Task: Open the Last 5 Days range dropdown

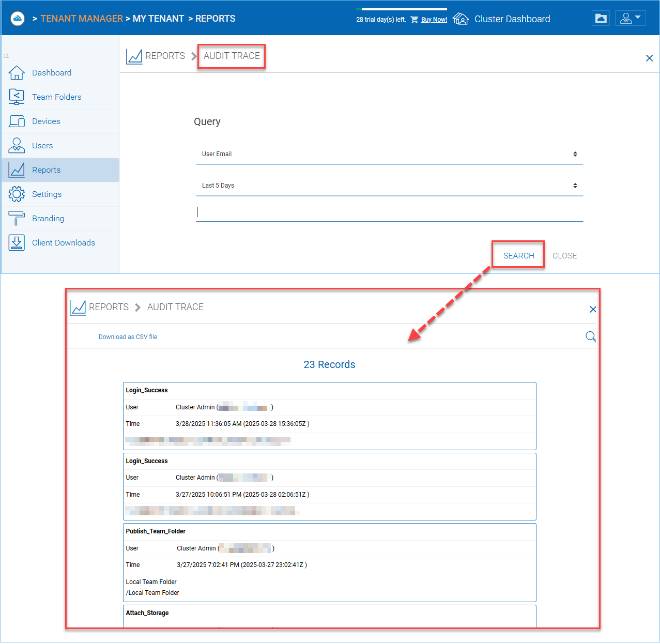Action: [x=389, y=186]
